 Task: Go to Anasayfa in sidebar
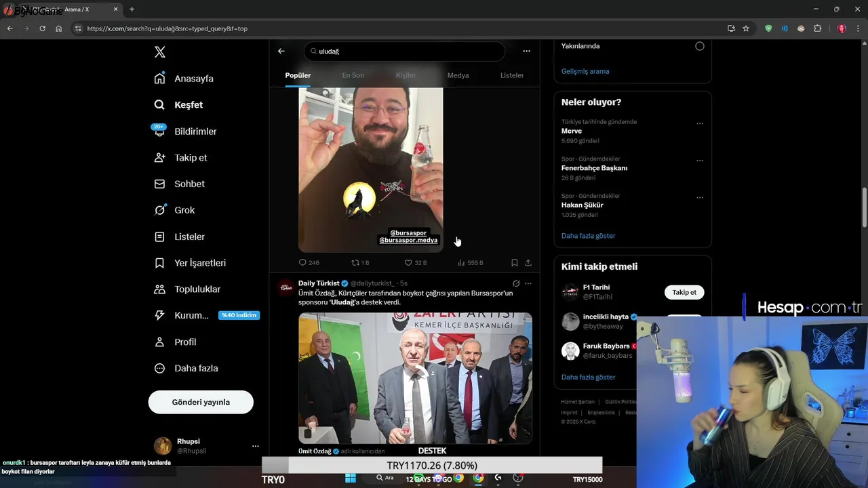coord(184,79)
